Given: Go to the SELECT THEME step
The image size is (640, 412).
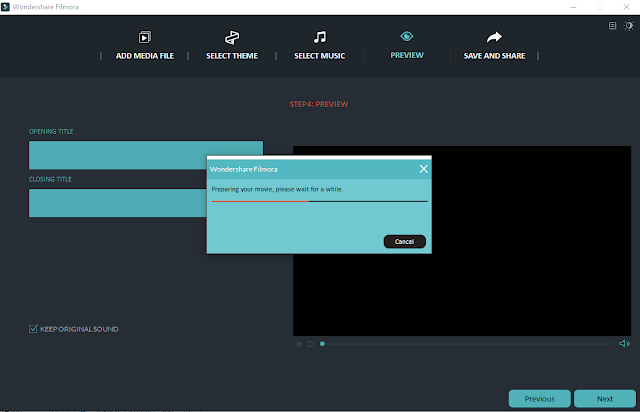Looking at the screenshot, I should point(232,56).
